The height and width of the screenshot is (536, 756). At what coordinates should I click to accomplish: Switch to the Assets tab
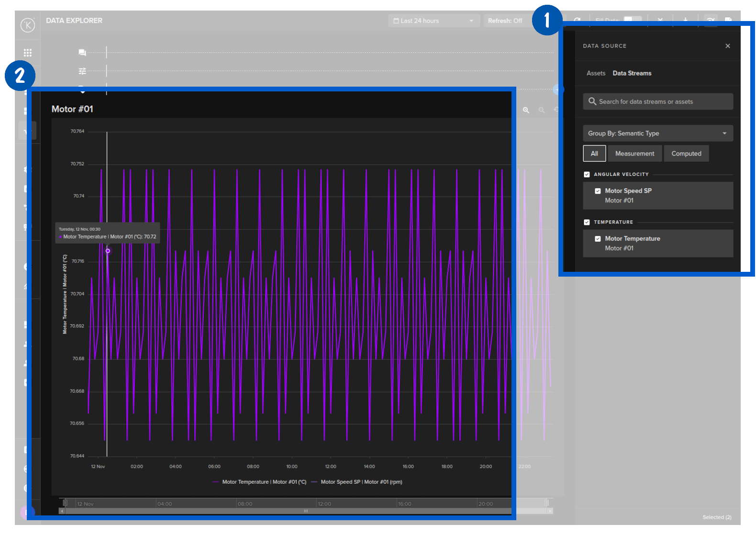[x=596, y=73]
